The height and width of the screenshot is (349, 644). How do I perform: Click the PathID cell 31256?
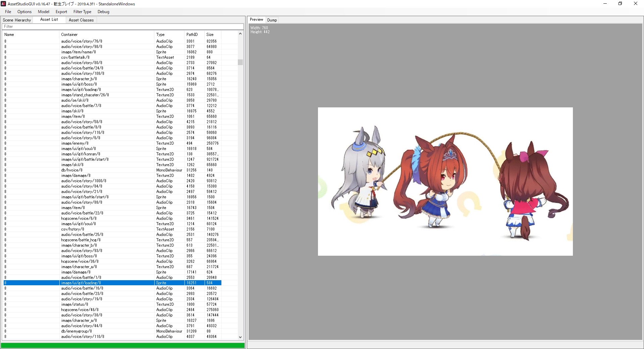click(192, 170)
